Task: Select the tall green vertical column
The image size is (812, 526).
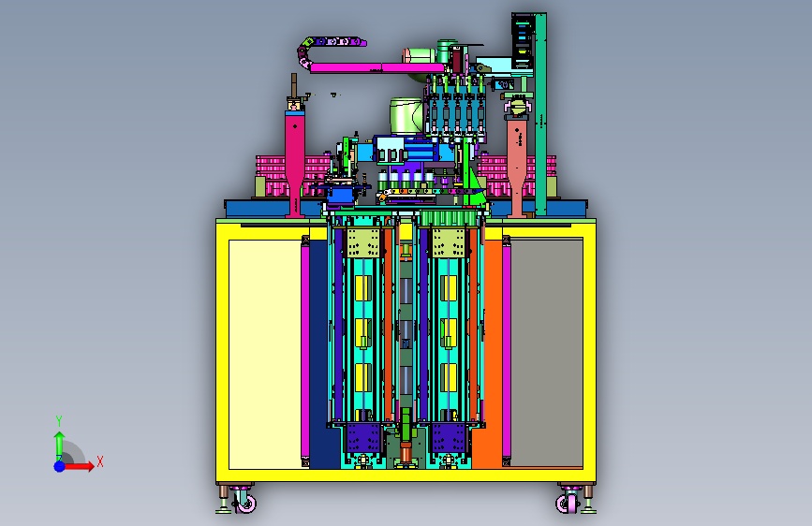Action: 540,114
